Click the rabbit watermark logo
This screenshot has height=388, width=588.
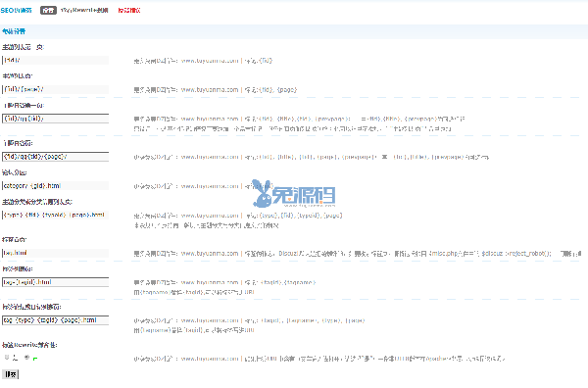294,193
